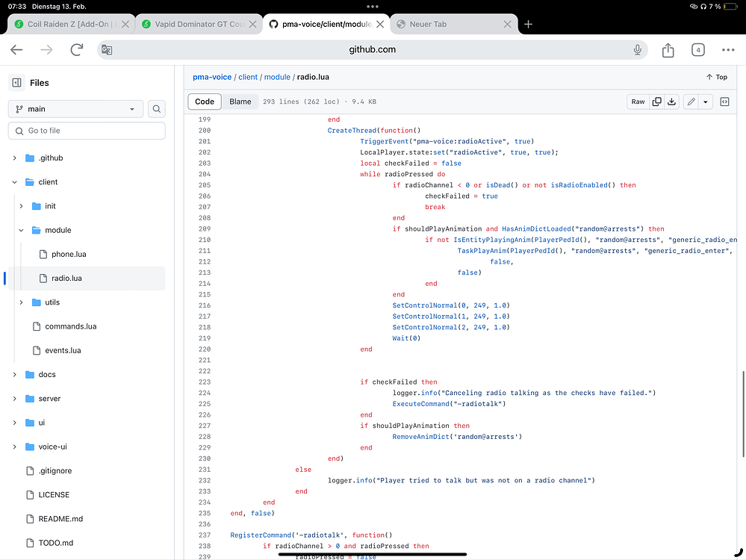Collapse the file tree sidebar icon
The height and width of the screenshot is (560, 746).
(x=16, y=83)
